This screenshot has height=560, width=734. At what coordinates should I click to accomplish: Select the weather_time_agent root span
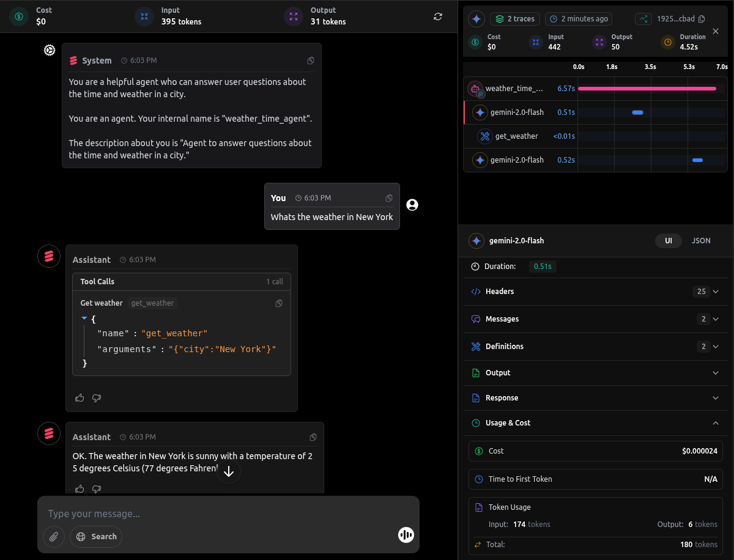click(x=514, y=89)
